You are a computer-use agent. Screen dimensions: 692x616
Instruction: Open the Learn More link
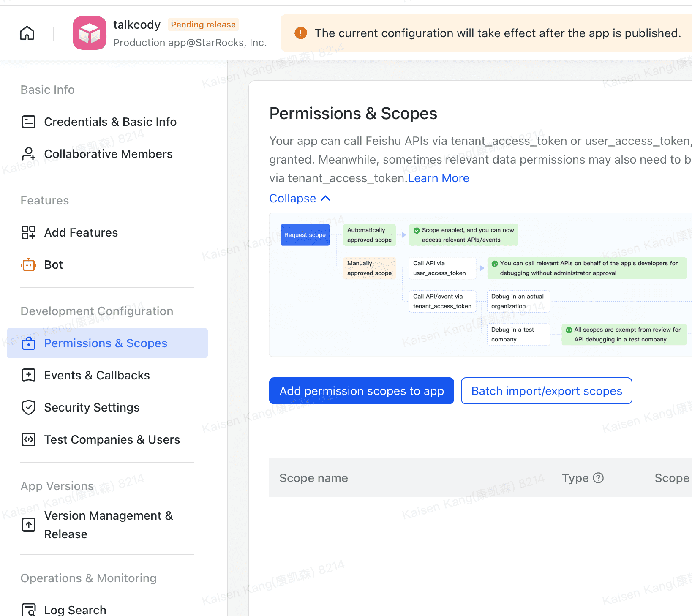click(438, 178)
